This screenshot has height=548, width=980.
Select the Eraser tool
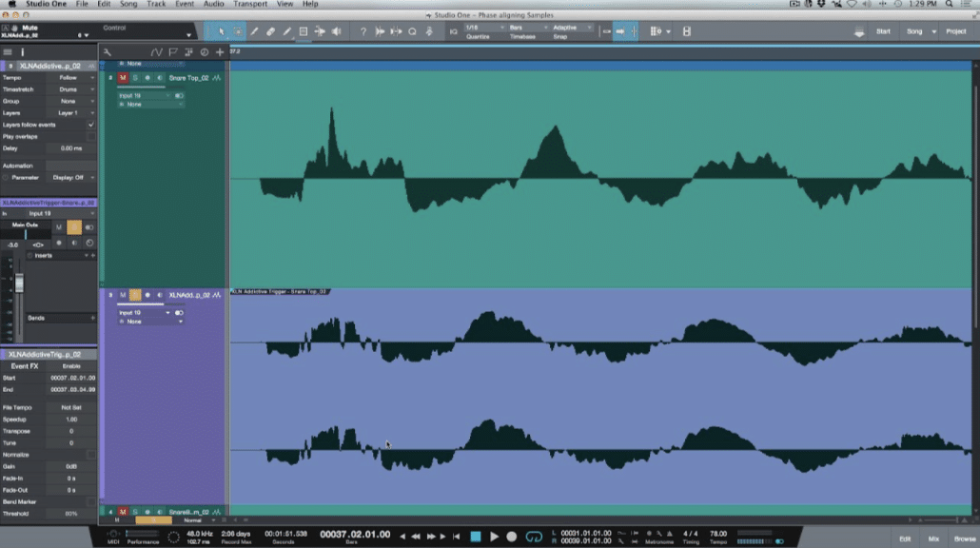(x=270, y=31)
